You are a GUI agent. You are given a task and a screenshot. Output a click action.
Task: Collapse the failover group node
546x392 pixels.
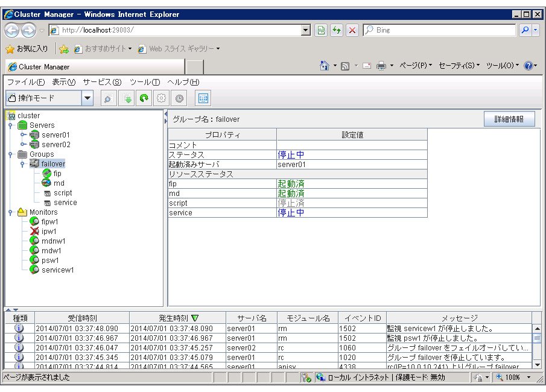[x=22, y=164]
